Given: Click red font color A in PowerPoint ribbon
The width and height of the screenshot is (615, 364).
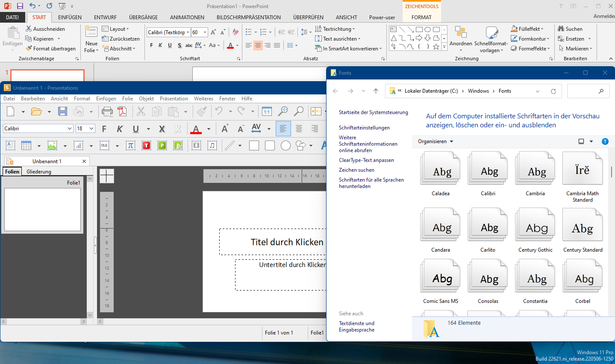Looking at the screenshot, I should [231, 45].
